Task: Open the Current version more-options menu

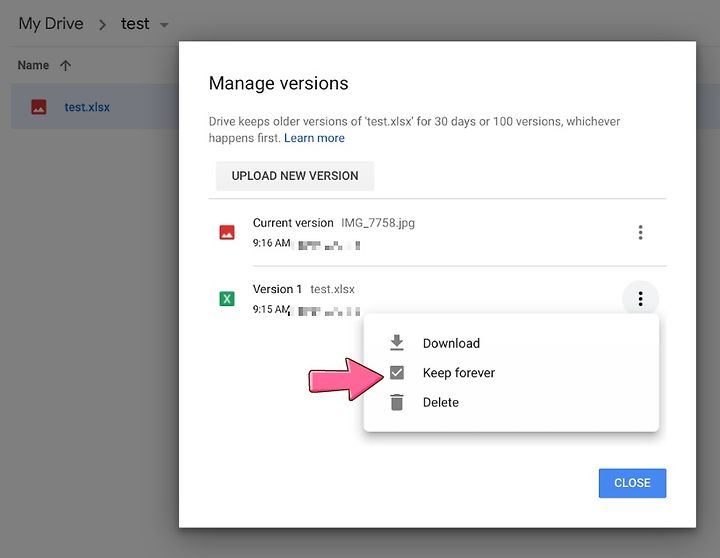Action: click(640, 232)
